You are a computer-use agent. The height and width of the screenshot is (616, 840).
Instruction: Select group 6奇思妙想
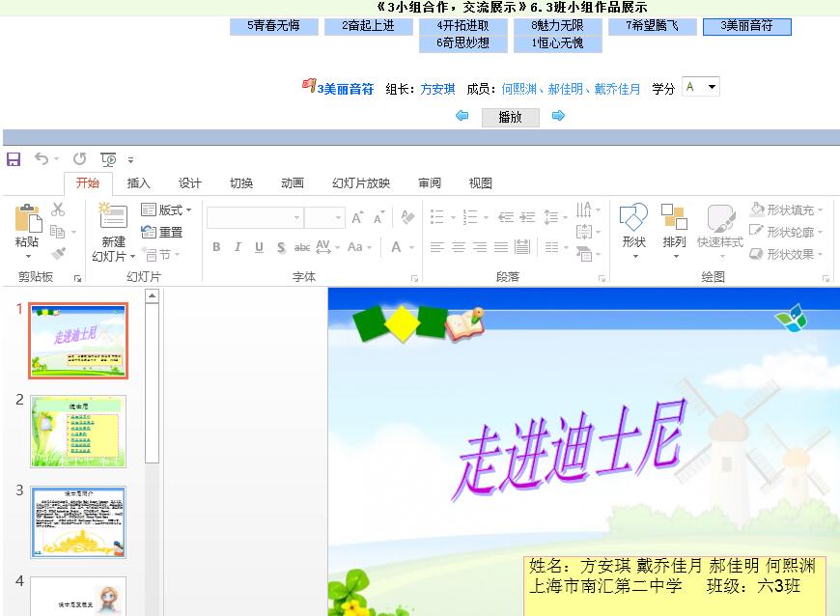pyautogui.click(x=462, y=42)
